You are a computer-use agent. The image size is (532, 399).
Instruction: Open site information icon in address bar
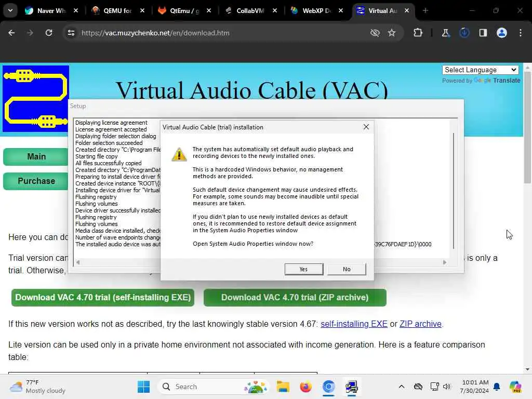[71, 33]
